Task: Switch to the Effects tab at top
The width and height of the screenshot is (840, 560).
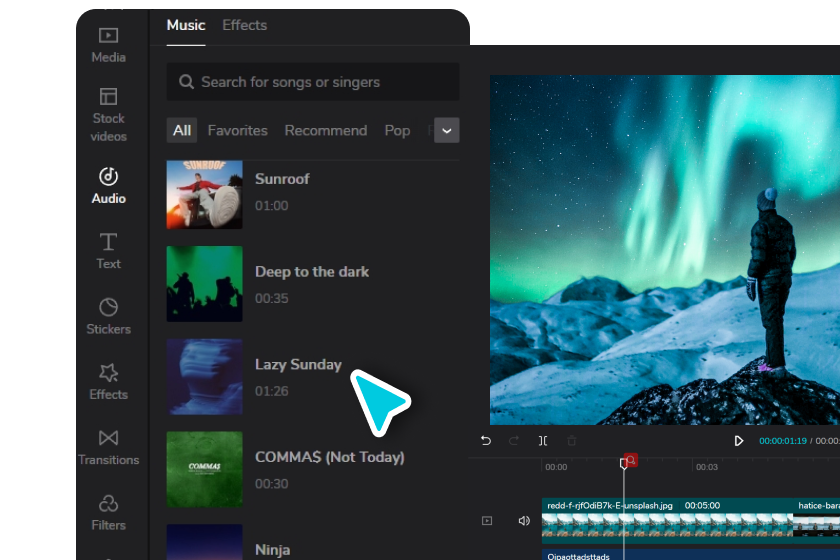Action: 245,25
